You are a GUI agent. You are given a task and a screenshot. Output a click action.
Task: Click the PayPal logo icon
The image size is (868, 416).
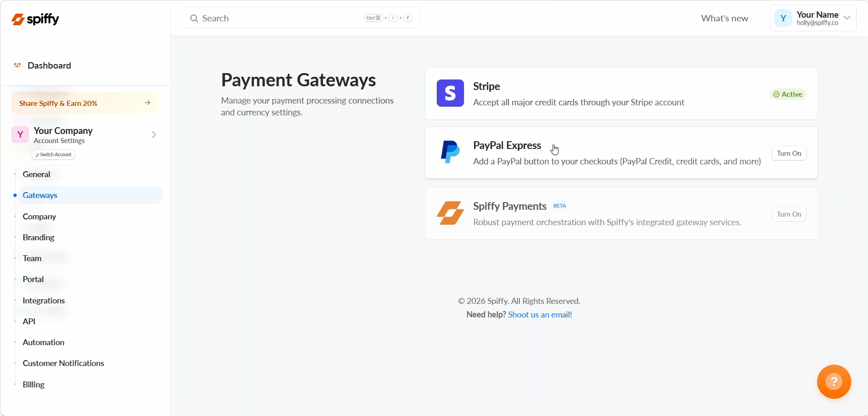(x=450, y=152)
